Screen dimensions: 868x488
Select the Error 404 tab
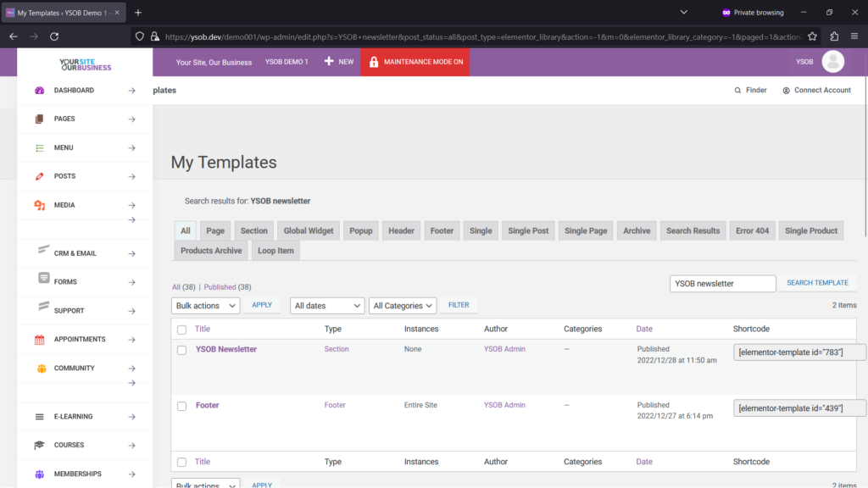click(x=753, y=230)
